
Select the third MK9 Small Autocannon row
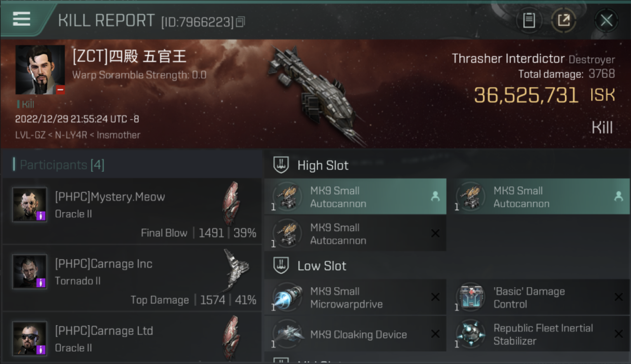click(355, 233)
